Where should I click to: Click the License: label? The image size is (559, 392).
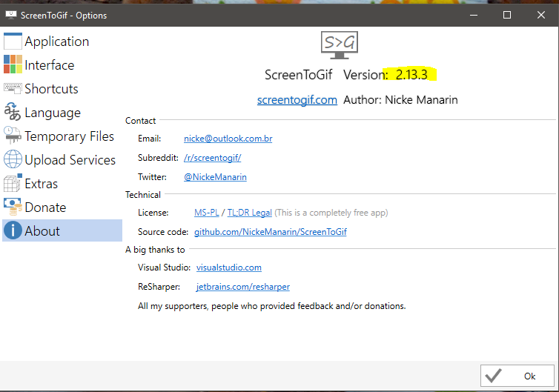pyautogui.click(x=153, y=213)
